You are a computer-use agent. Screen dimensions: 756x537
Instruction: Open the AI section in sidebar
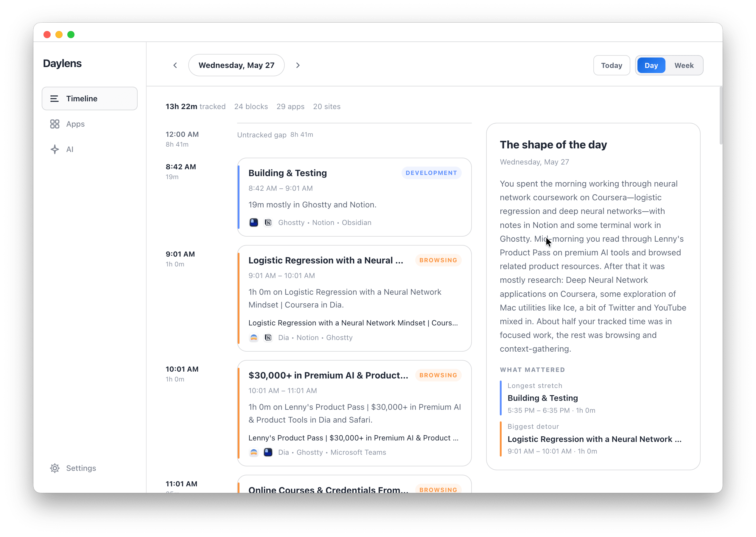point(90,150)
